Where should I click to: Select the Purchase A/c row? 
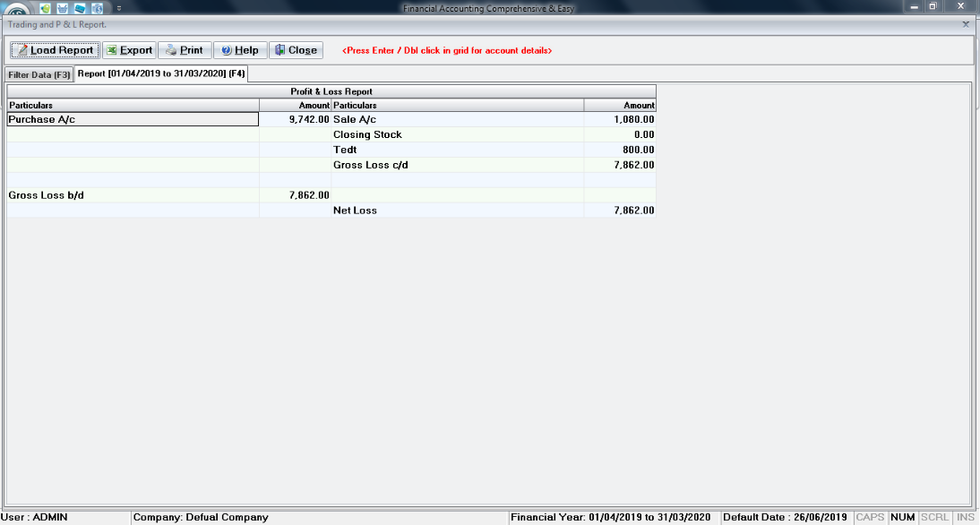pos(133,119)
